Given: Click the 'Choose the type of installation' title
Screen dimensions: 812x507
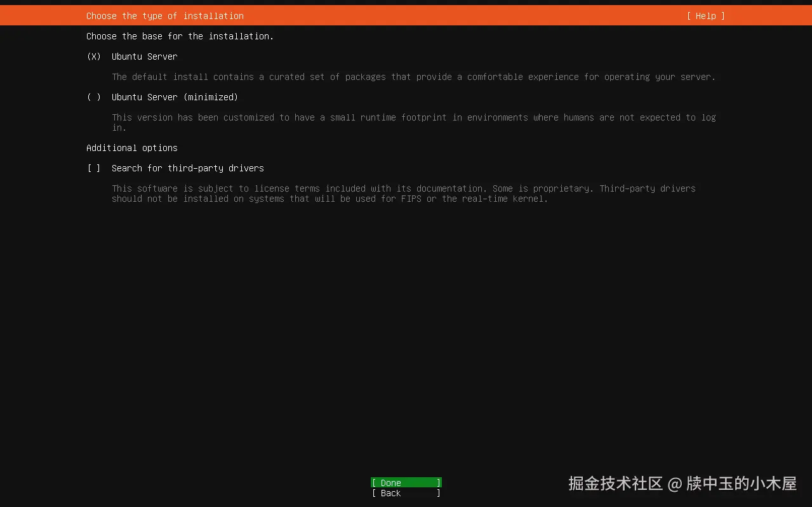Looking at the screenshot, I should click(x=165, y=16).
